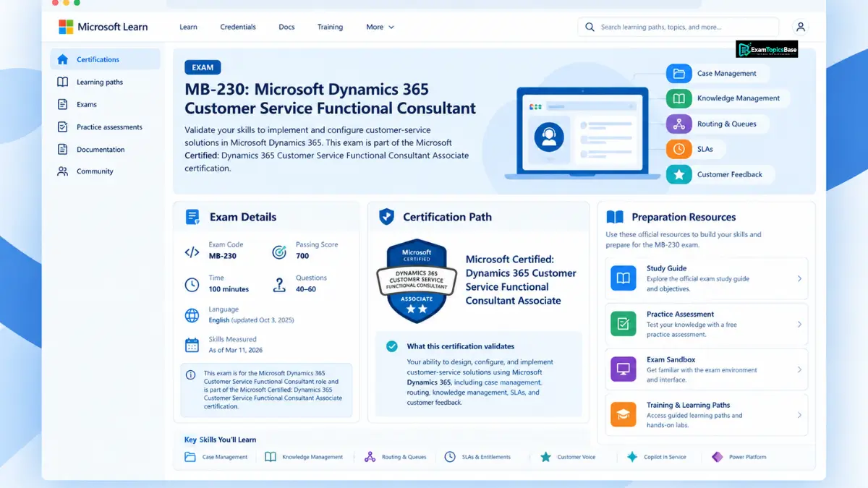Viewport: 868px width, 488px height.
Task: Click the Certification Path shield icon
Action: [x=387, y=216]
